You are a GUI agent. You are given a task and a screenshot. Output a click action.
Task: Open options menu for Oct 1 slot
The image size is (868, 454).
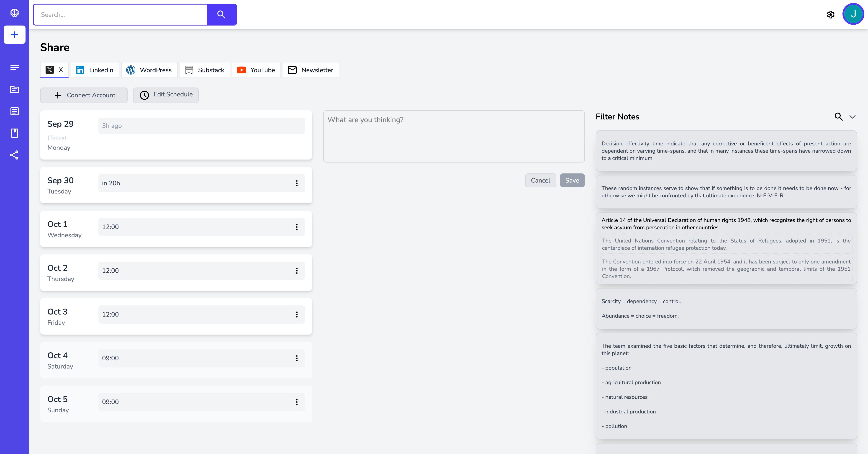(x=297, y=227)
